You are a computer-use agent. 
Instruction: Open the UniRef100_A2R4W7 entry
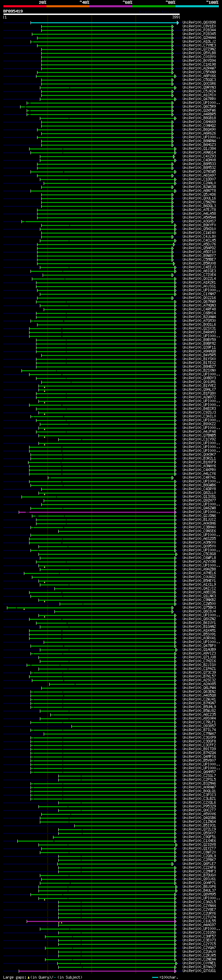[x=199, y=68]
